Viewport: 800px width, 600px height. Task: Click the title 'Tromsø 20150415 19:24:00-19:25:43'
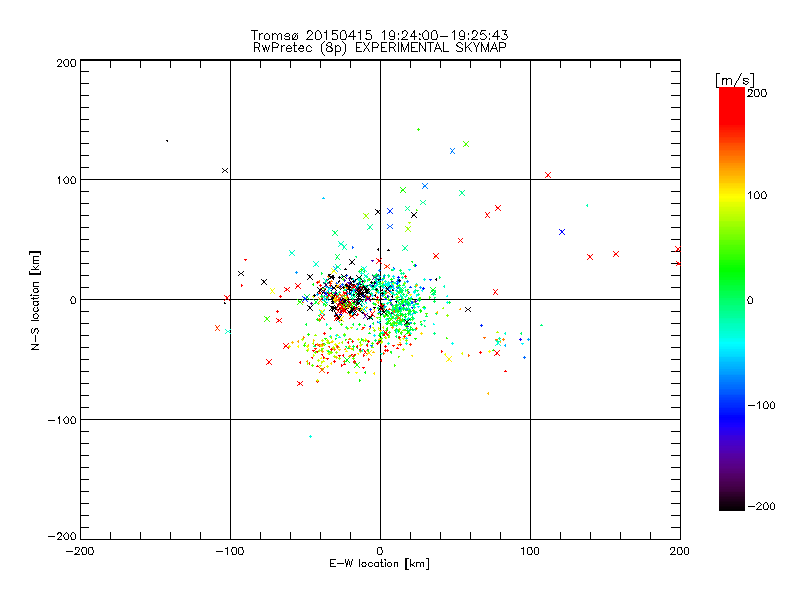[x=379, y=35]
